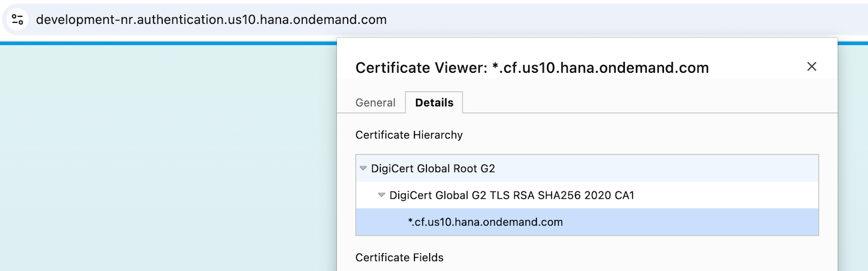Collapse the DigiCert Global G2 TLS RSA arrow
The width and height of the screenshot is (868, 271).
381,195
